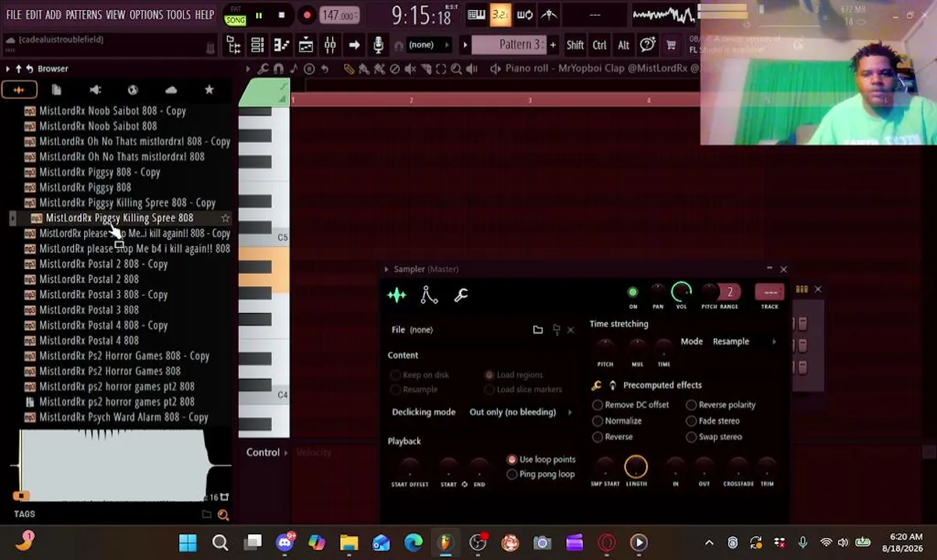Select the Sampler envelope tab icon
The height and width of the screenshot is (560, 937).
click(x=429, y=295)
